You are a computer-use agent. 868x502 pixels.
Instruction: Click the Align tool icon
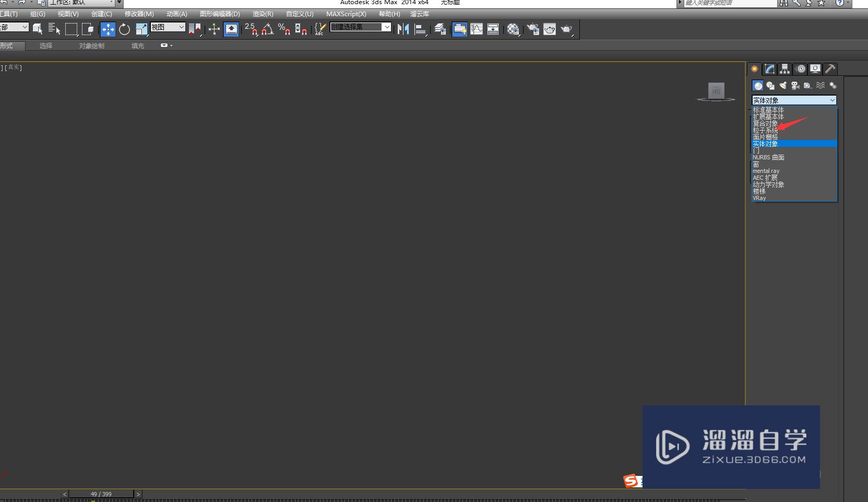420,29
